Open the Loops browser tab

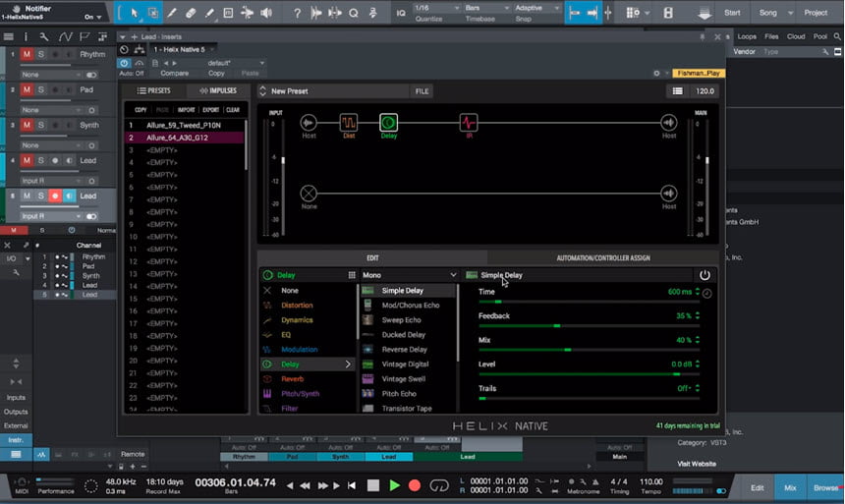747,36
